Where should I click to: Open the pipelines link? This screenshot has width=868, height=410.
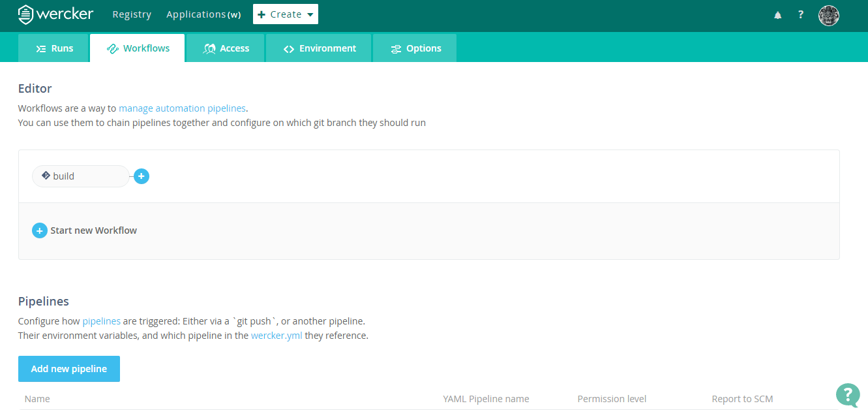pos(101,321)
